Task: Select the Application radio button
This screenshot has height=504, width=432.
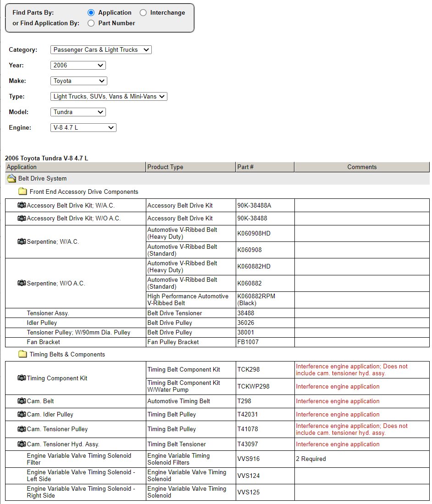Action: tap(91, 12)
